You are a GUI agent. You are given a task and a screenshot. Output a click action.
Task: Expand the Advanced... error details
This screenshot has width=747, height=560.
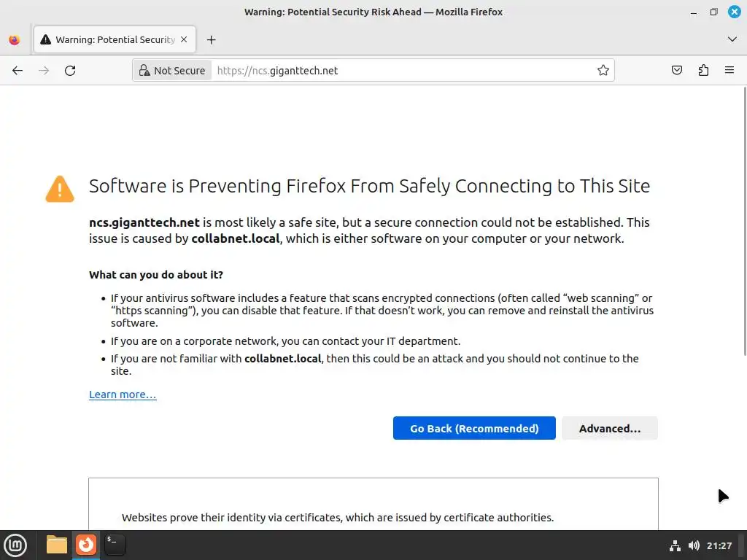click(609, 429)
